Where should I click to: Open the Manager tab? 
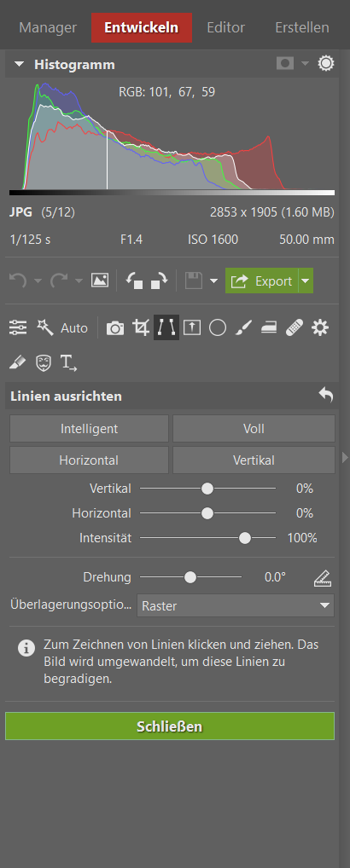(x=48, y=27)
